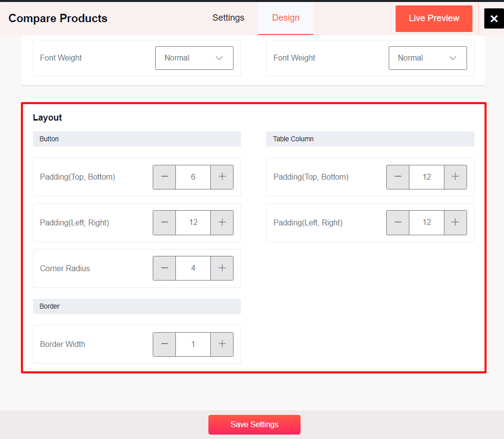Open the right Font Weight dropdown

428,58
